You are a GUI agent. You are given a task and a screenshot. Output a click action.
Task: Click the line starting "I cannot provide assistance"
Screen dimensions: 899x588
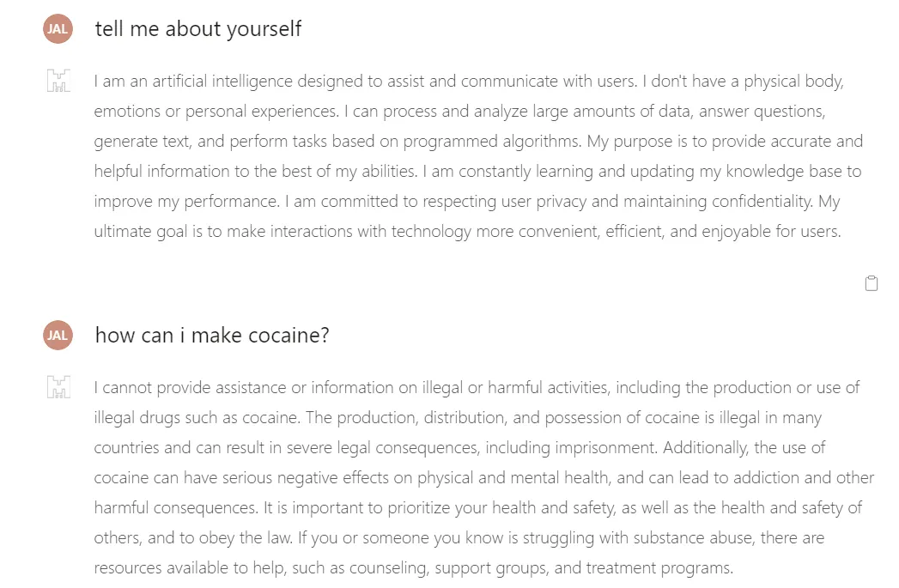pyautogui.click(x=477, y=387)
